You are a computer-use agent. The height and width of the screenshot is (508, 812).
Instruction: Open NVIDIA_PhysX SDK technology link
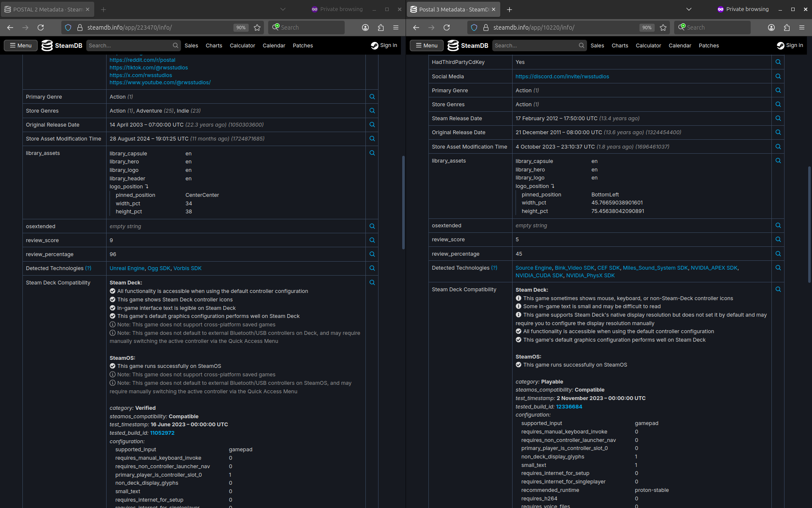[590, 276]
